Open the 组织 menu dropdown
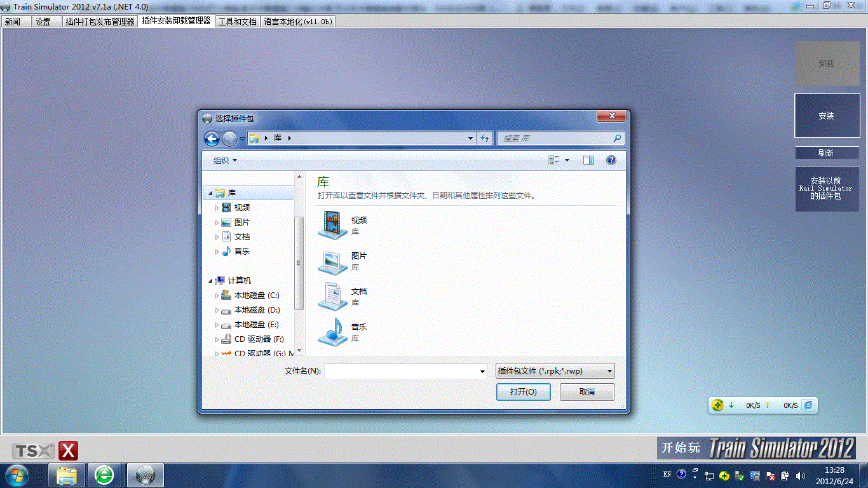This screenshot has height=488, width=868. pyautogui.click(x=225, y=161)
